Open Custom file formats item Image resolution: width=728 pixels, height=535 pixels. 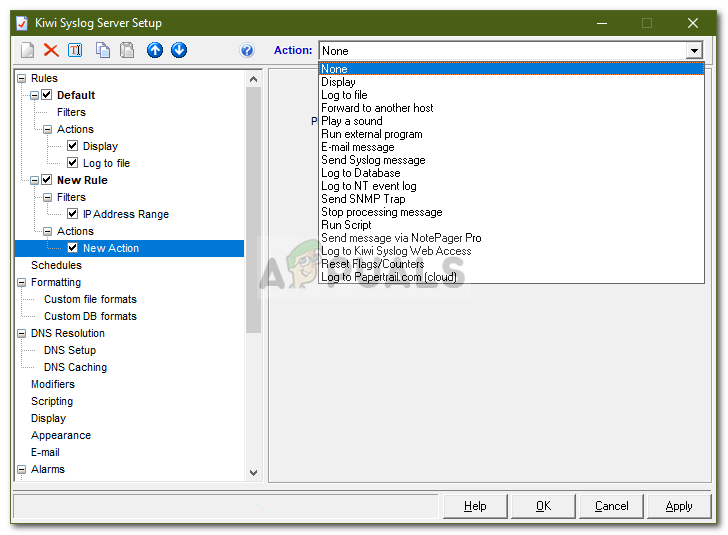90,299
